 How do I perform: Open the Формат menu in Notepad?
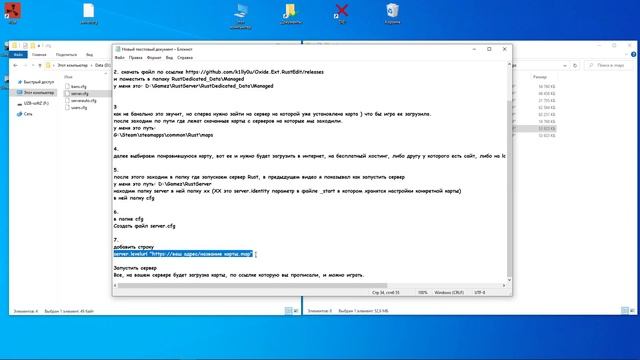coord(154,58)
